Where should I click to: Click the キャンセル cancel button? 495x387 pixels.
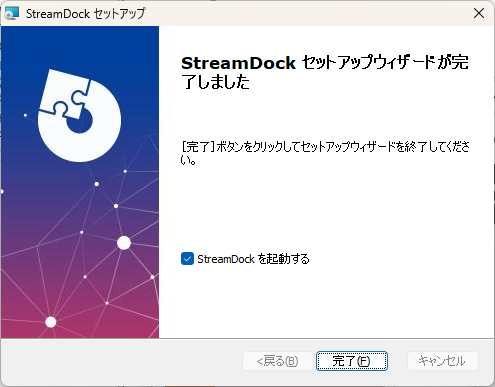click(442, 361)
